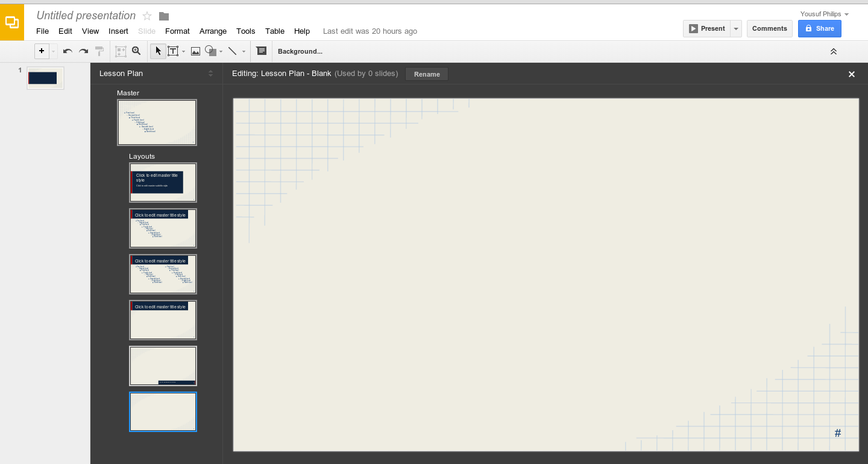Collapse the menus with double chevron
Viewport: 868px width, 464px height.
(x=834, y=51)
